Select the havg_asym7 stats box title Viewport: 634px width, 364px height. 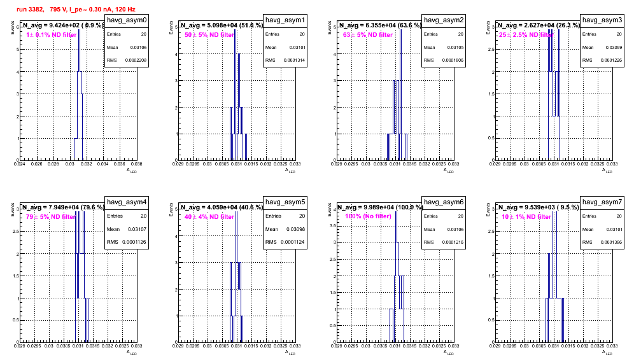pyautogui.click(x=602, y=202)
